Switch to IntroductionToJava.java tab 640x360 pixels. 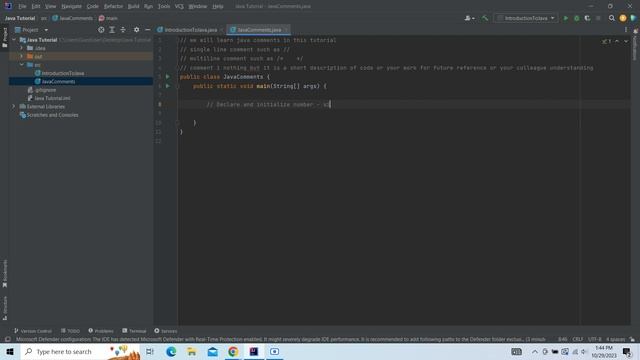pyautogui.click(x=190, y=30)
